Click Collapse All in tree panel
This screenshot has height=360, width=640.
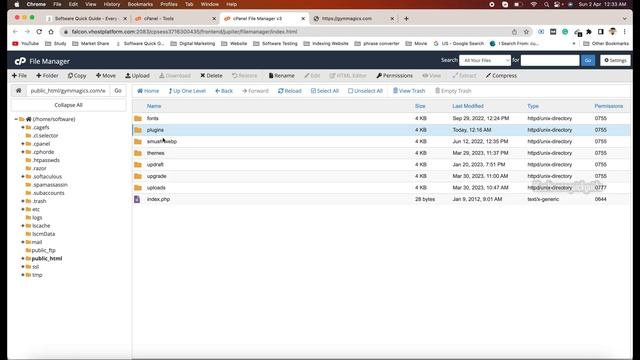(69, 105)
